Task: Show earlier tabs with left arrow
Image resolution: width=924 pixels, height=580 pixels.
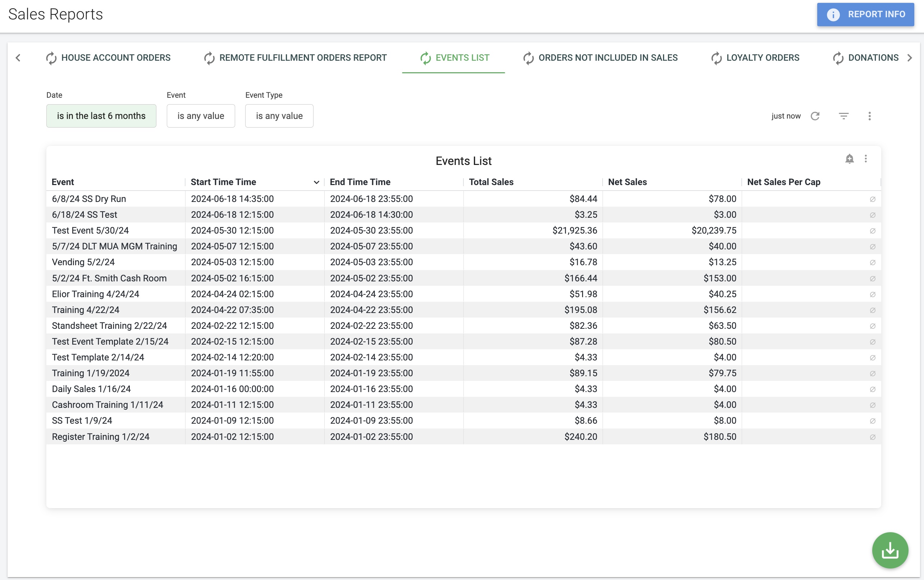Action: [18, 58]
